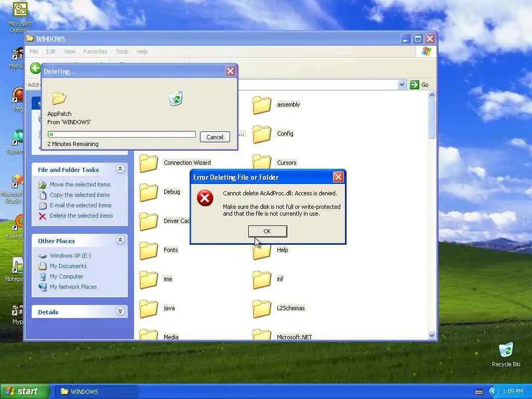Select the inf folder icon
The image size is (532, 399).
262,279
